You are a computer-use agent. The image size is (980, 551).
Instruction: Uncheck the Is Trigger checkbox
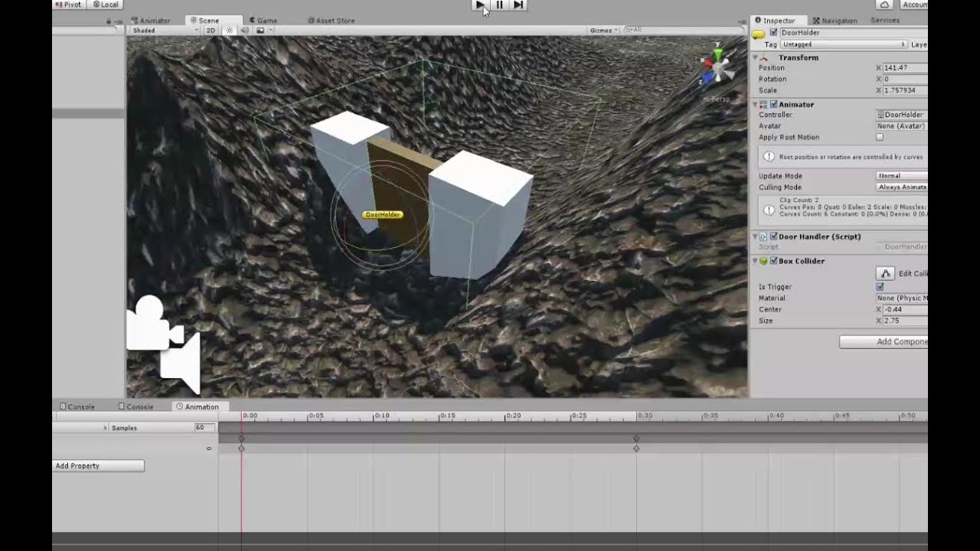pos(880,287)
